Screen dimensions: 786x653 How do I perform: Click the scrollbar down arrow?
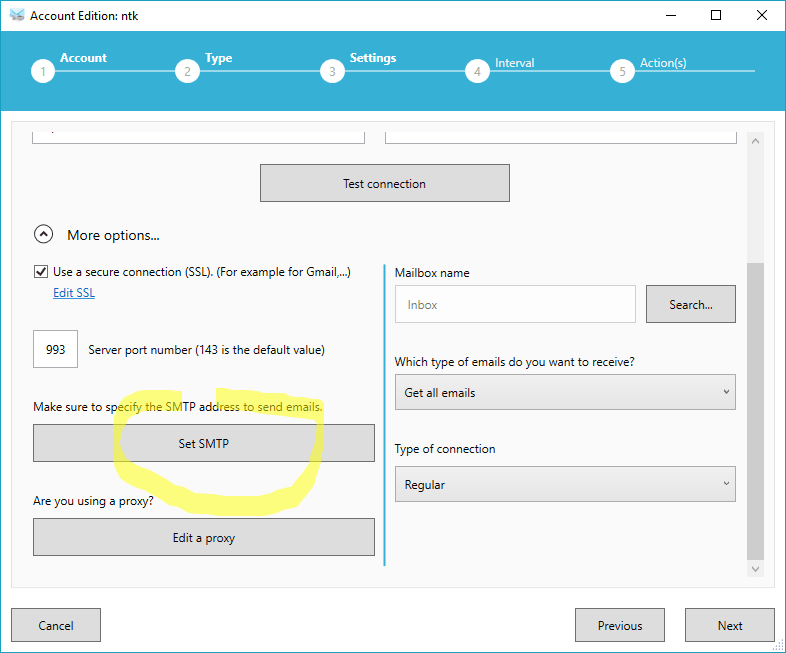tap(755, 569)
